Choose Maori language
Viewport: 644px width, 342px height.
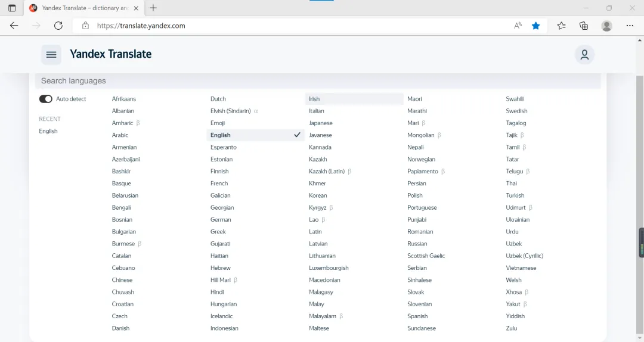tap(414, 99)
